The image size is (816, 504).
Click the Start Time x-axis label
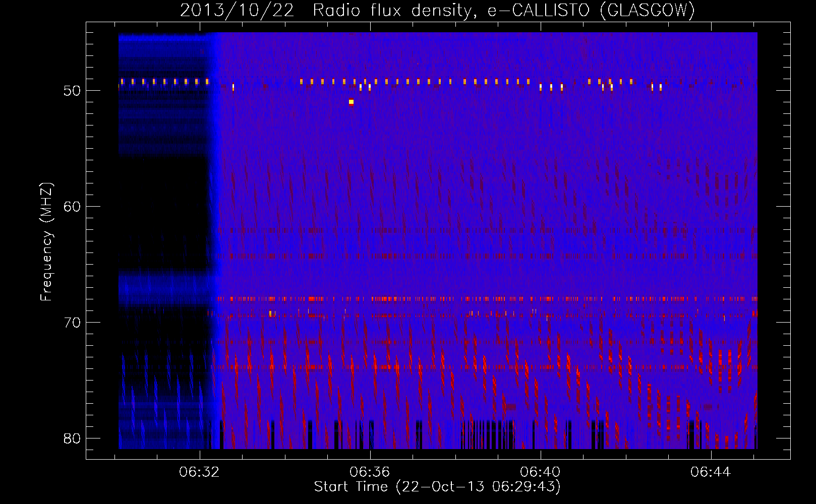437,486
